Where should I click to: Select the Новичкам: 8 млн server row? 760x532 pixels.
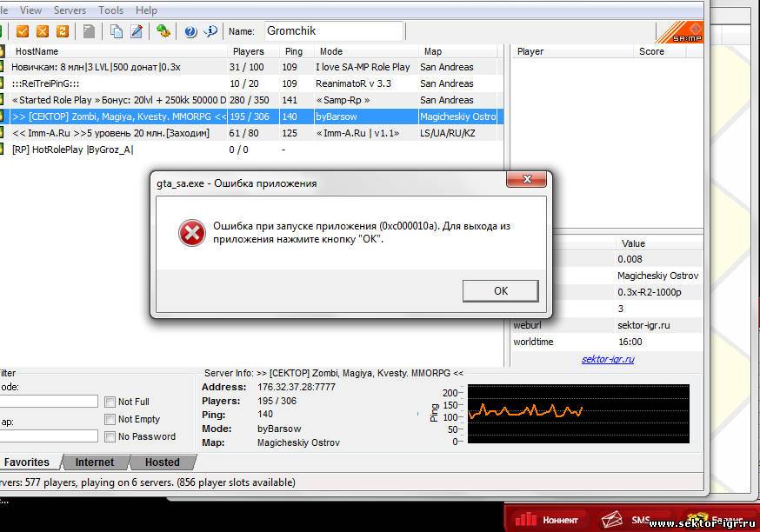click(x=252, y=67)
